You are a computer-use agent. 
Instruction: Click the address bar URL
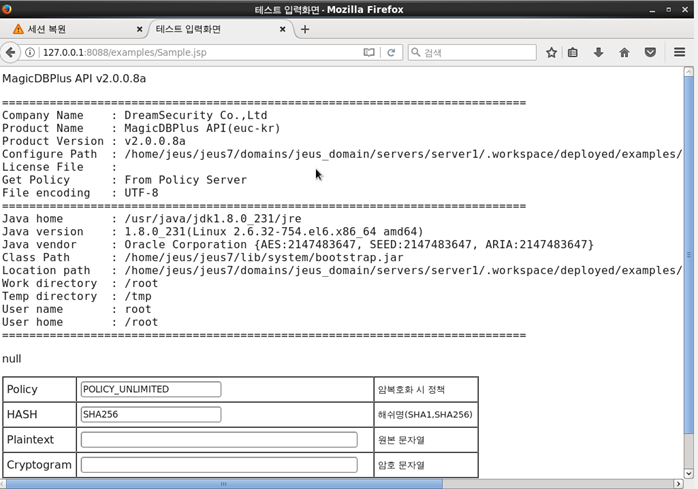[125, 53]
